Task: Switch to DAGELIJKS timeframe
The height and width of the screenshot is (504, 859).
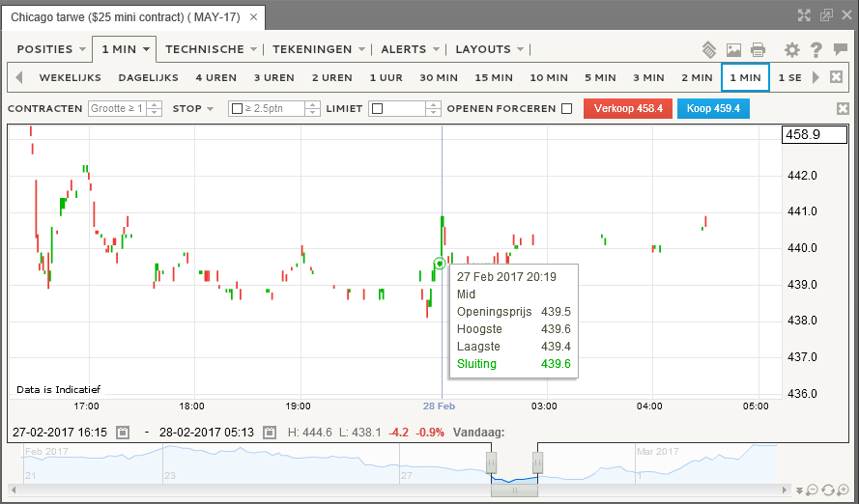Action: tap(149, 77)
